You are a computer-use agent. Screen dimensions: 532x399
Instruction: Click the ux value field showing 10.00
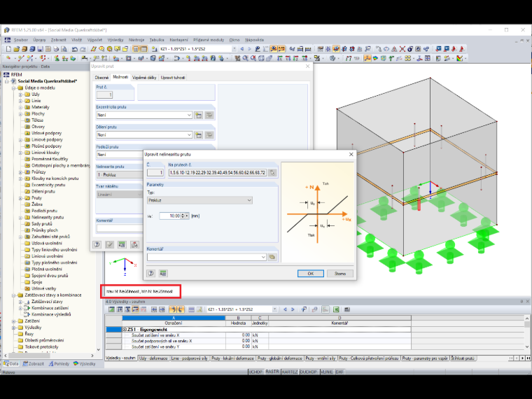(x=169, y=216)
